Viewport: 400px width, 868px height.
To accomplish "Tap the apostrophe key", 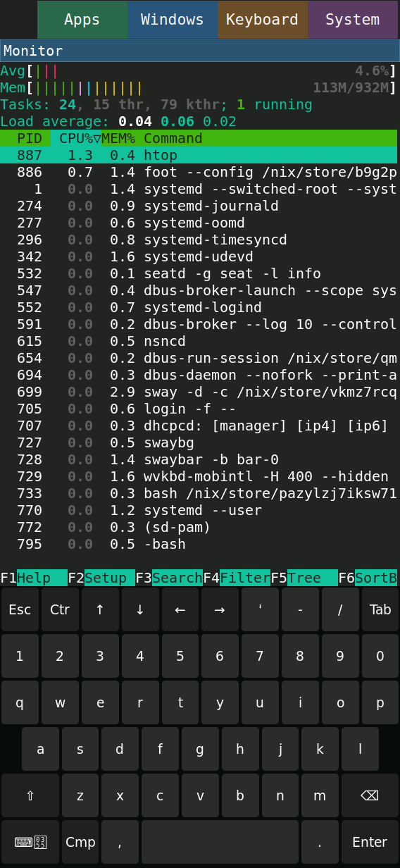I will [260, 609].
